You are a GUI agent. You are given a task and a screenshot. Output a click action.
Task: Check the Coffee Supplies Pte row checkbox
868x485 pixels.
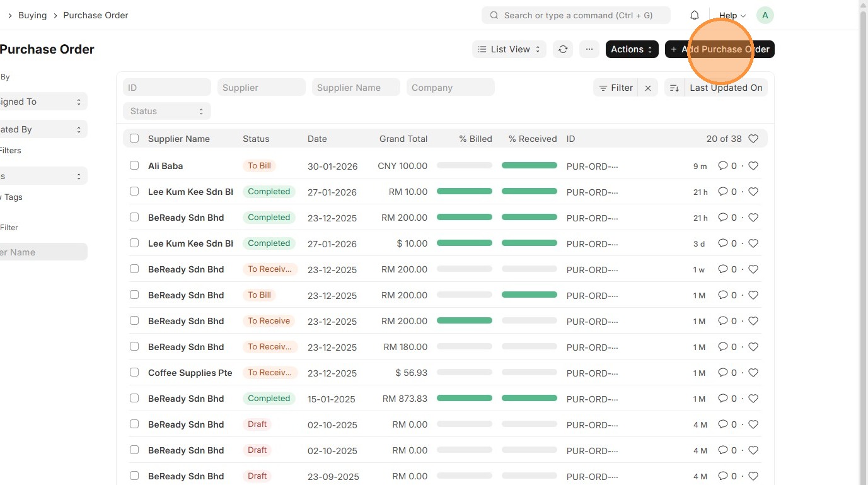tap(134, 372)
